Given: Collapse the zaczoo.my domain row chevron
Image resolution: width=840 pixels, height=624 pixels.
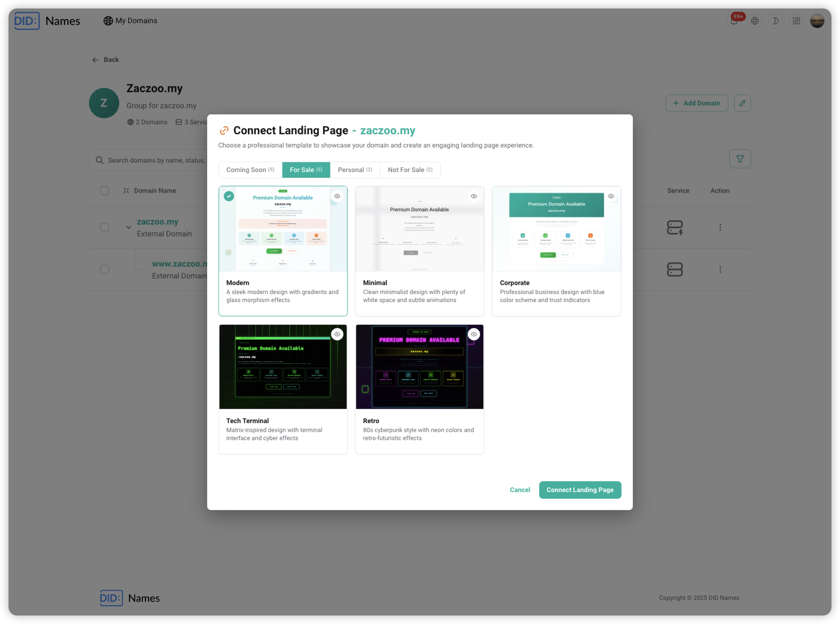Looking at the screenshot, I should (128, 227).
